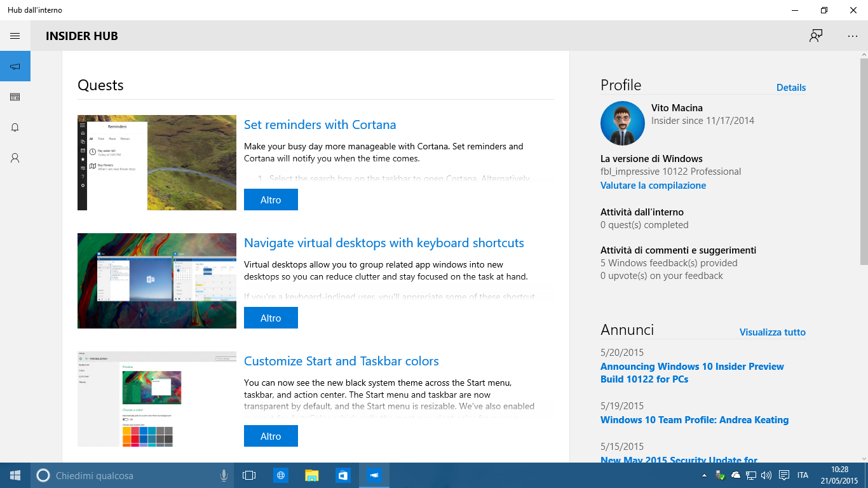This screenshot has height=488, width=868.
Task: Click the ITA language indicator
Action: tap(803, 475)
